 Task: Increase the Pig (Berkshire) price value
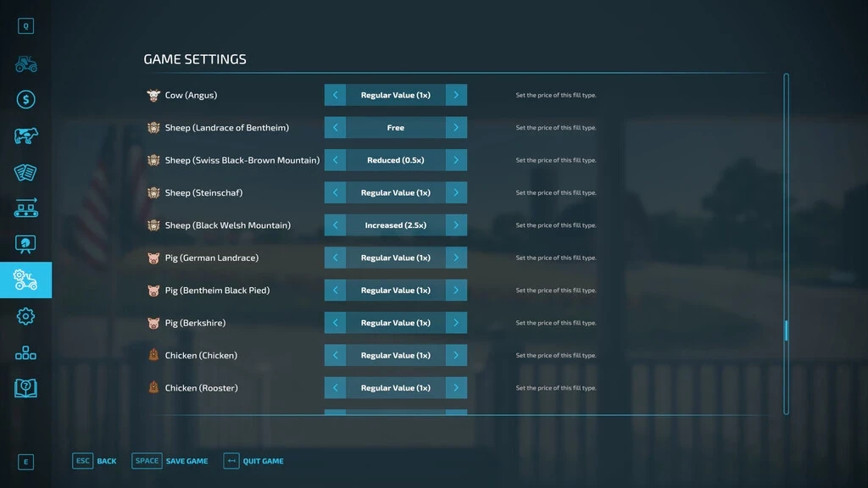pos(458,323)
